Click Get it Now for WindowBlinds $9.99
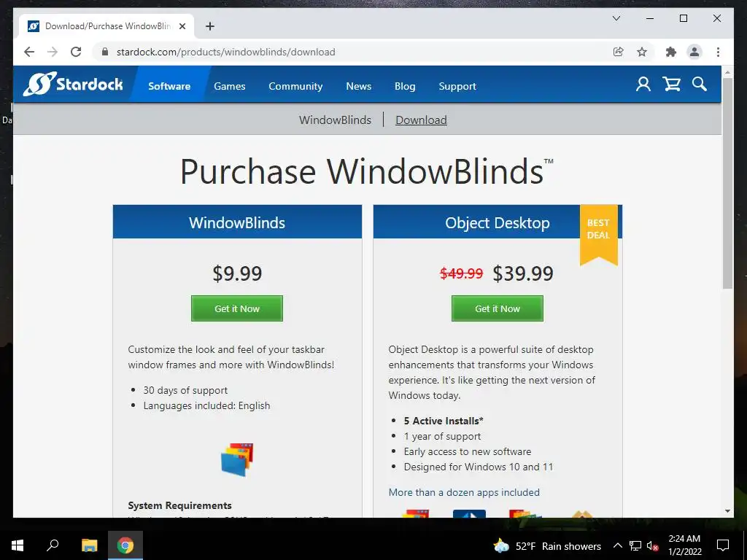Viewport: 747px width, 560px height. coord(237,308)
